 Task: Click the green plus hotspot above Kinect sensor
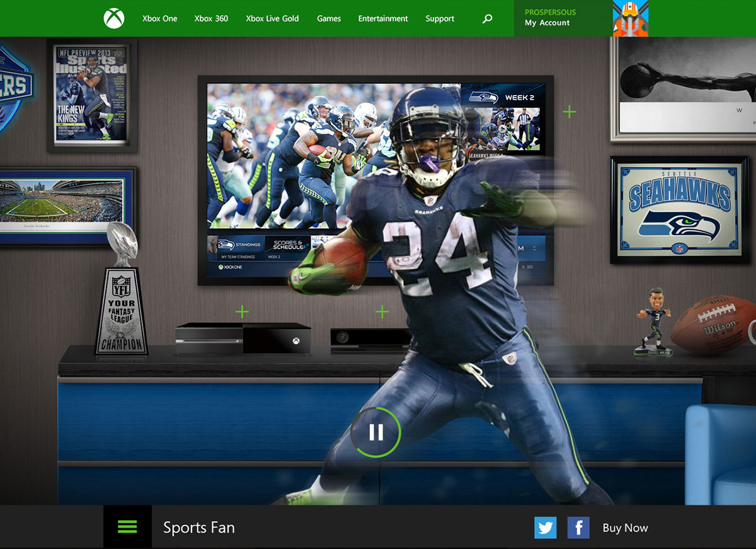point(382,311)
